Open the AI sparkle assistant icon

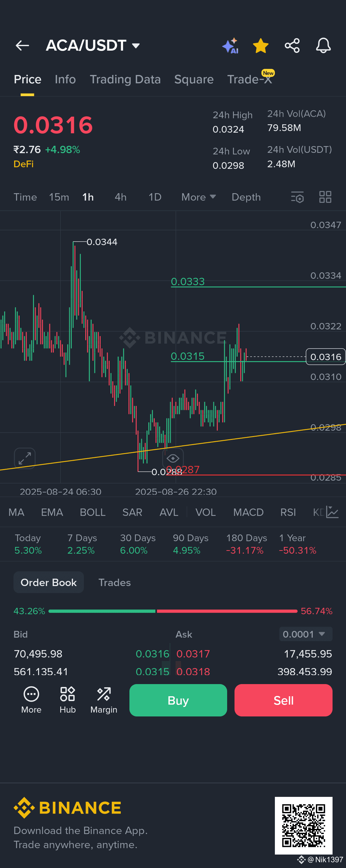(x=230, y=45)
